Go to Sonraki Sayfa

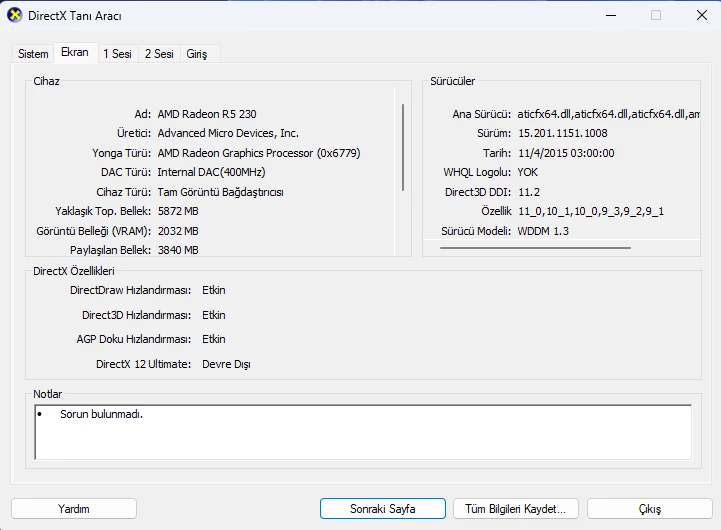(x=383, y=509)
